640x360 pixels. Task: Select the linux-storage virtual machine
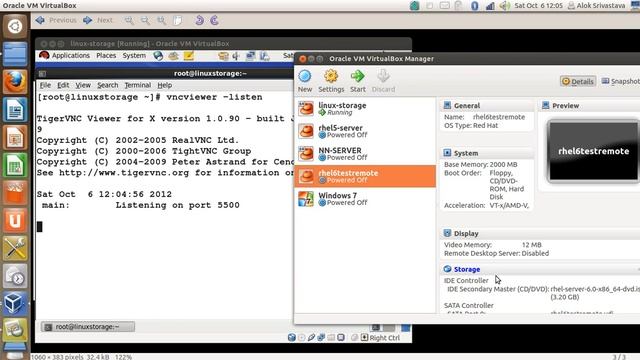click(x=365, y=109)
